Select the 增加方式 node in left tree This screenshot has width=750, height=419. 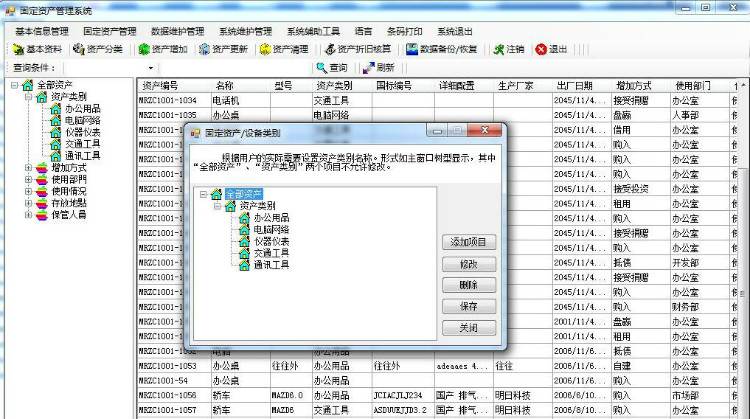(69, 168)
